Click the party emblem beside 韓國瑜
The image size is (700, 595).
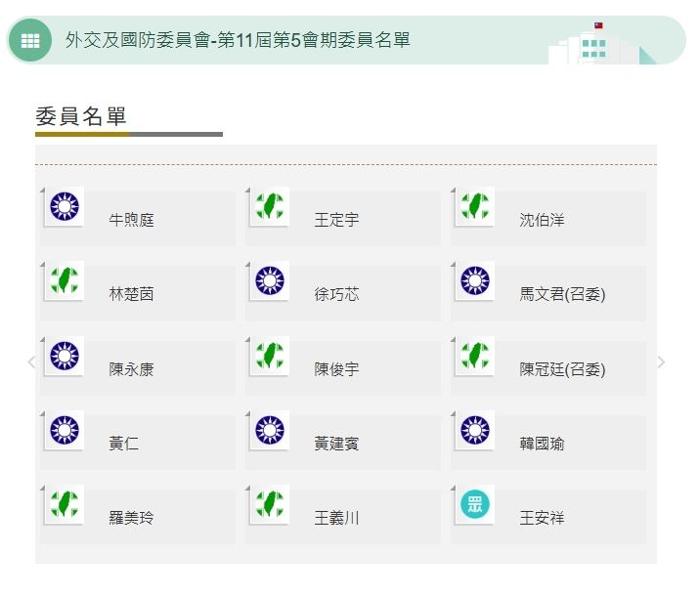tap(475, 431)
